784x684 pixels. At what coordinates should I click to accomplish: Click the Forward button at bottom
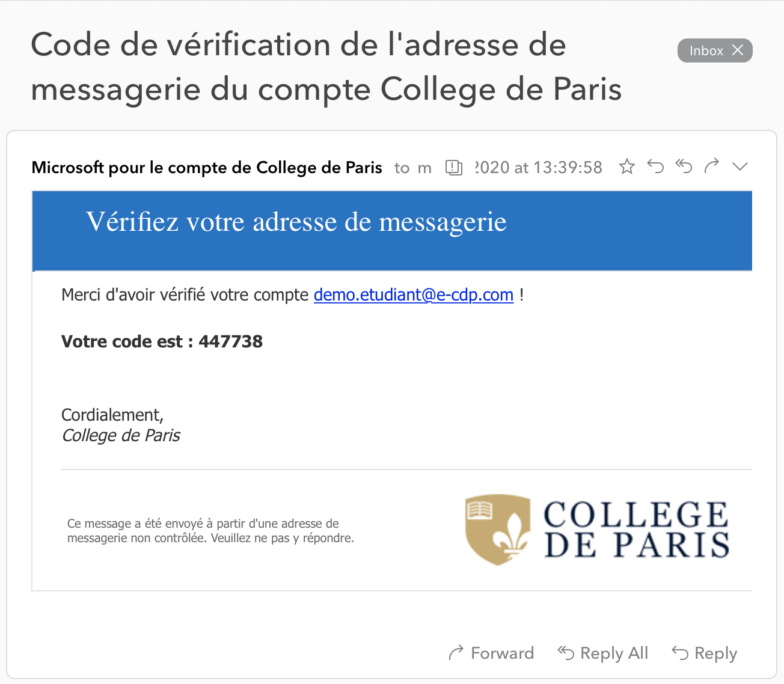[491, 653]
